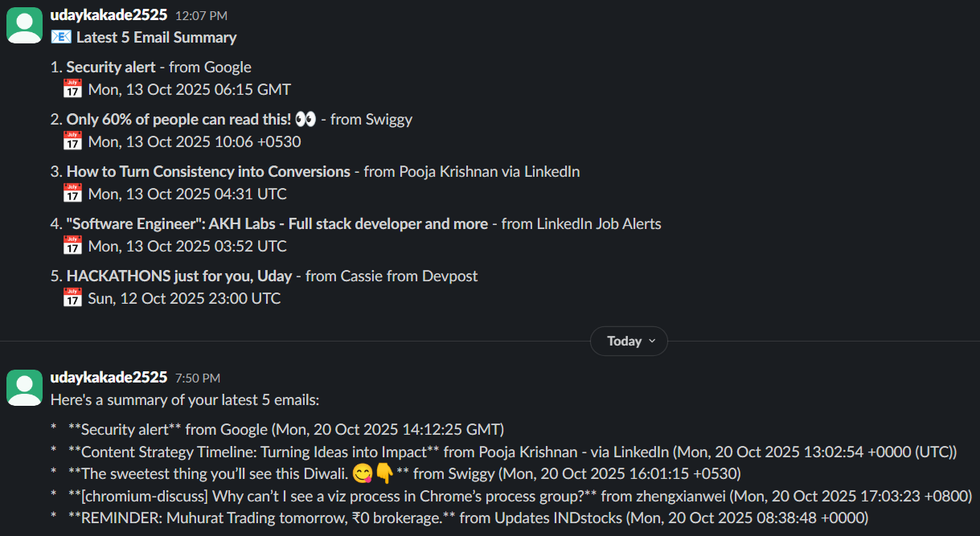Click the calendar emoji beside 04:31 UTC
Viewport: 980px width, 536px height.
(72, 194)
